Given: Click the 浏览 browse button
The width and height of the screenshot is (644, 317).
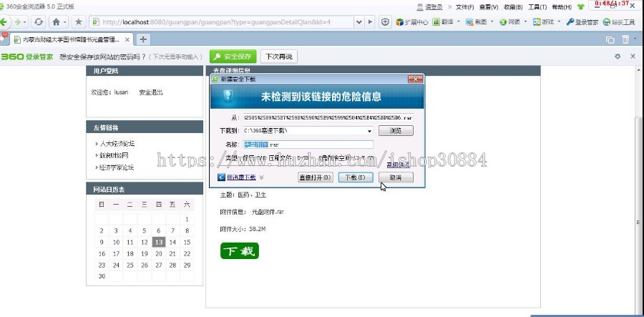Looking at the screenshot, I should [396, 131].
